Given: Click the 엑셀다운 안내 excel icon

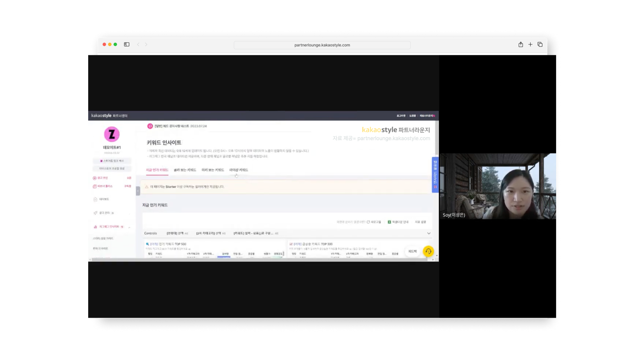Looking at the screenshot, I should coord(389,222).
